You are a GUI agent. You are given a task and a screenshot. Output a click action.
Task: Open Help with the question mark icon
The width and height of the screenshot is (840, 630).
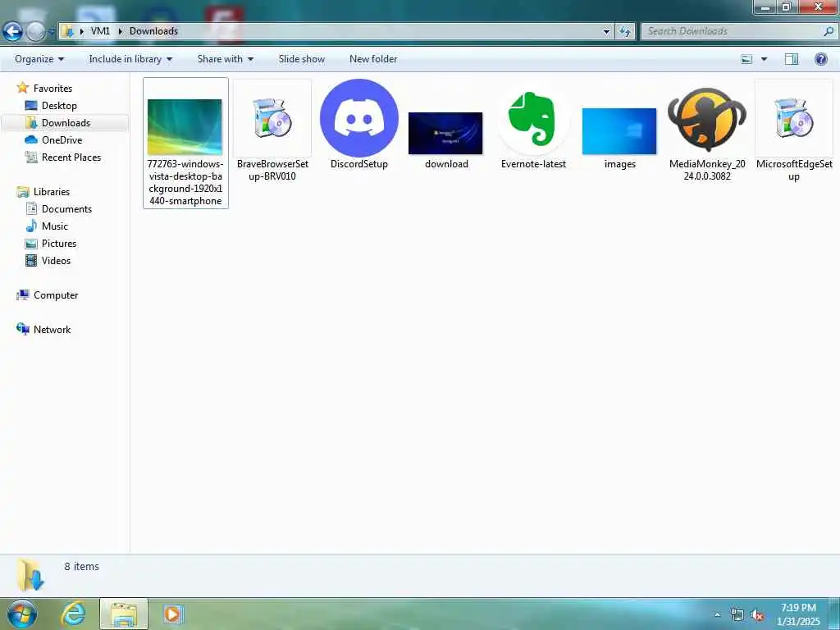coord(820,59)
